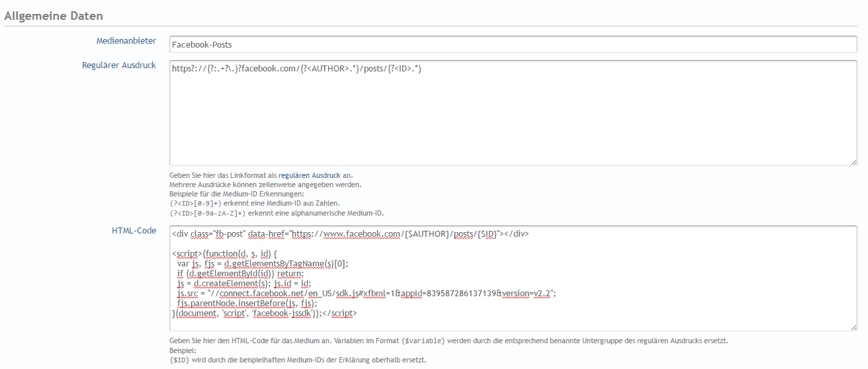Grab the resize handle of HTML-Code textarea
Screen dimensions: 868x369
pos(853,327)
